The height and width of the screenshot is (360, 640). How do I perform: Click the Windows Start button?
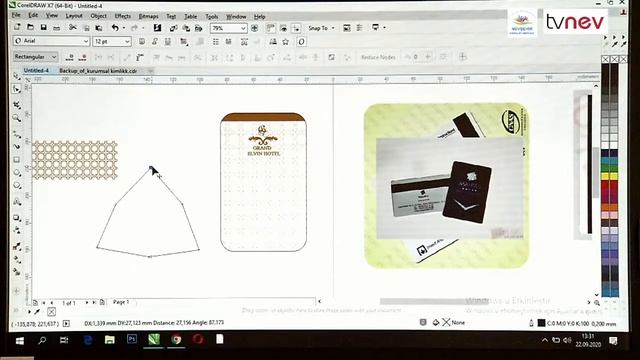[x=20, y=340]
